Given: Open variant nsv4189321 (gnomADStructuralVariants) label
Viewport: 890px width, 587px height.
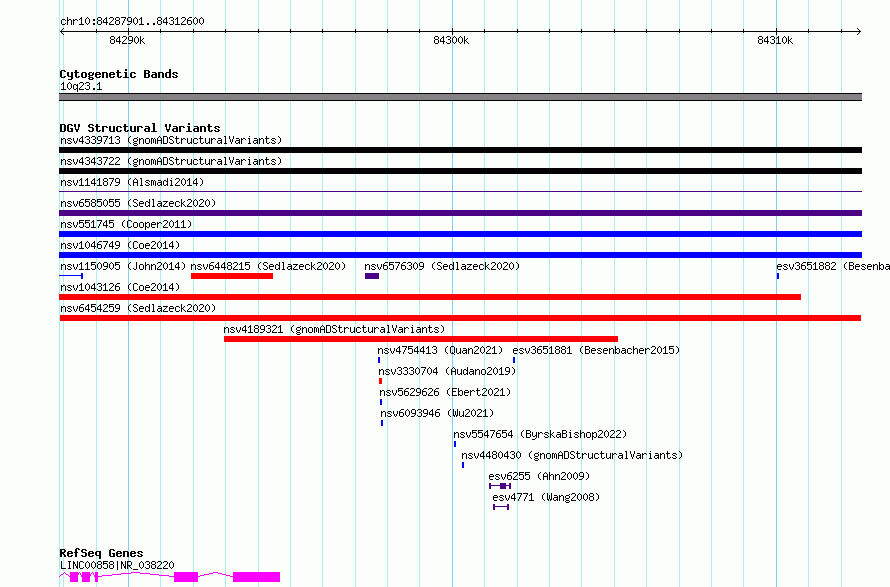Looking at the screenshot, I should tap(334, 329).
